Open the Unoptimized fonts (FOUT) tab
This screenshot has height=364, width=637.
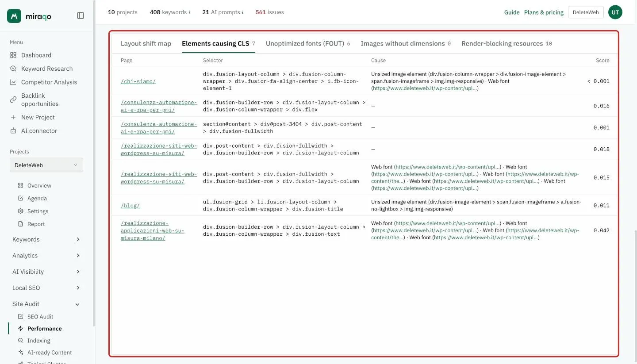(x=308, y=43)
